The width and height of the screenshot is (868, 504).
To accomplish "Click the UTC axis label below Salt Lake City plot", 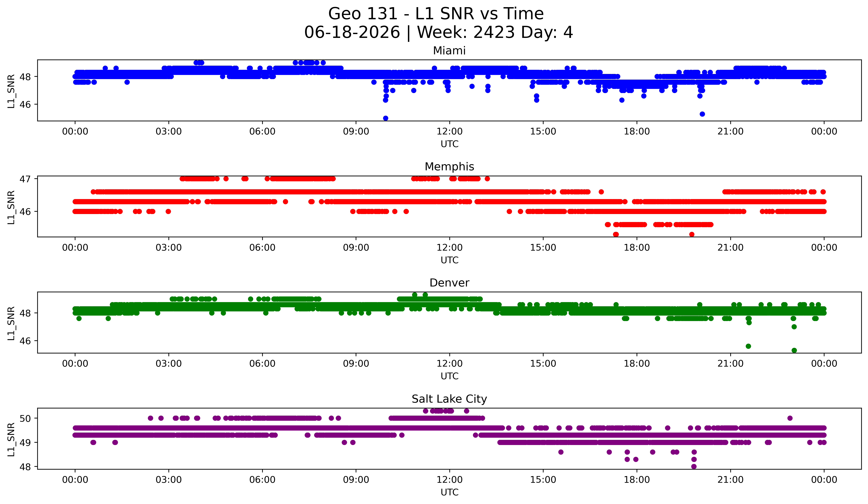I will (449, 492).
